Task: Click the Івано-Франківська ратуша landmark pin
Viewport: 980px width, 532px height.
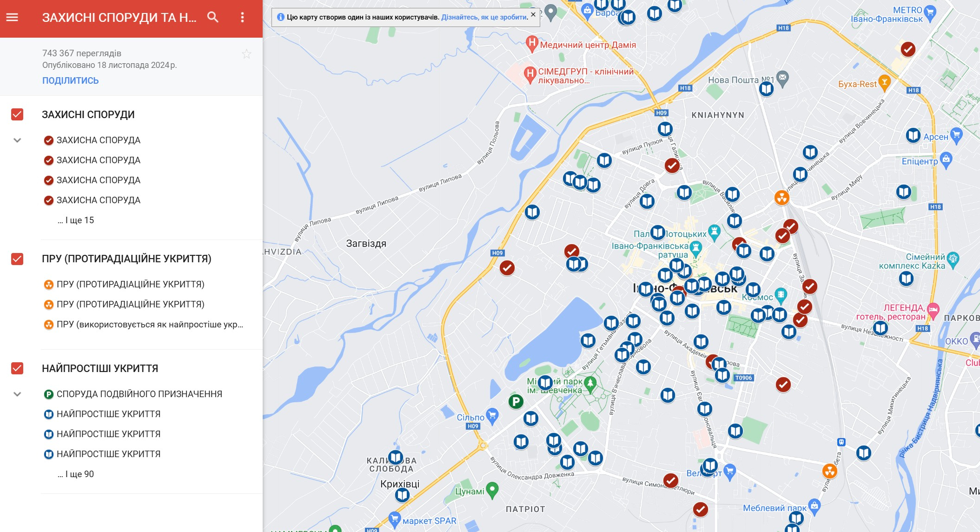Action: 695,248
